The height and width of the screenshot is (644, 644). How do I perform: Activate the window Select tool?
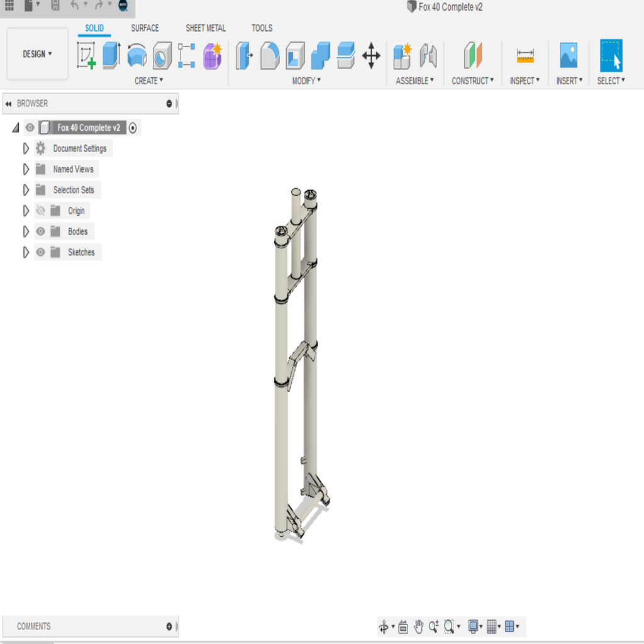611,55
